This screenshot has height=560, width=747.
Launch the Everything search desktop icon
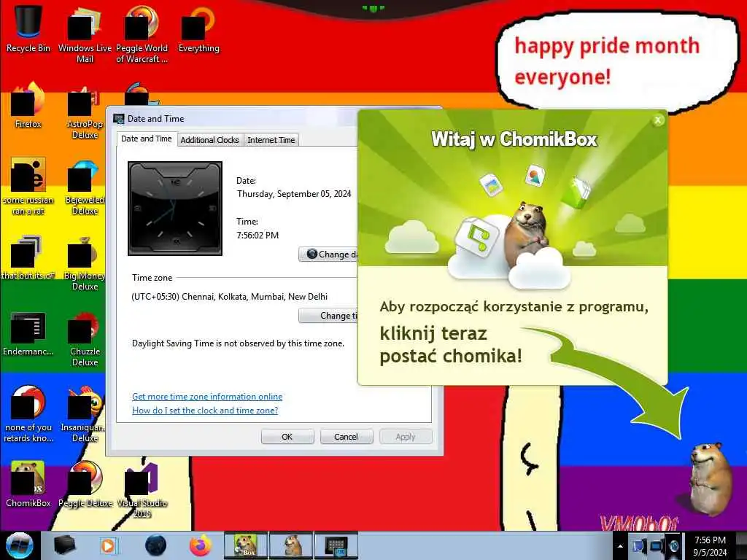(198, 28)
